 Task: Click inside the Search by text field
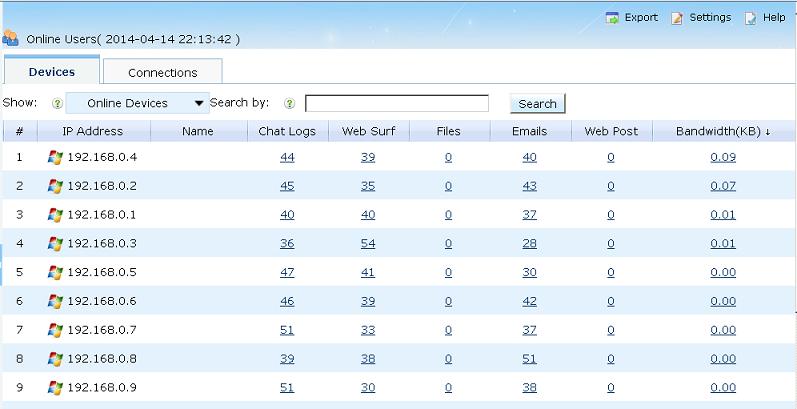(x=396, y=103)
